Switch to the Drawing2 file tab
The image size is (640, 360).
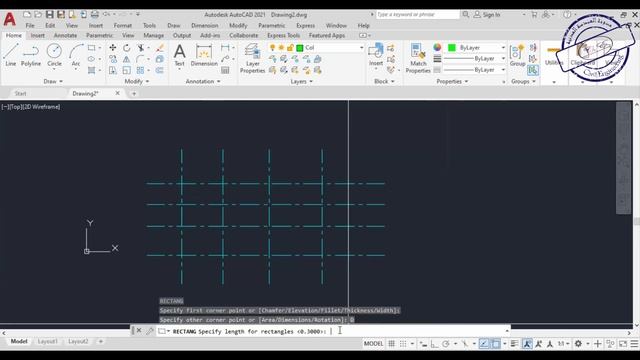(85, 93)
